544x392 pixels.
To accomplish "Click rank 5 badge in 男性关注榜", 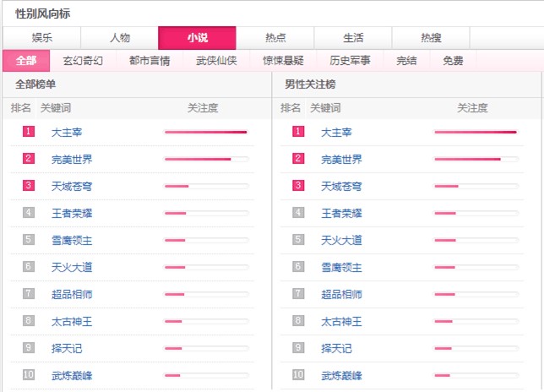I will 298,239.
